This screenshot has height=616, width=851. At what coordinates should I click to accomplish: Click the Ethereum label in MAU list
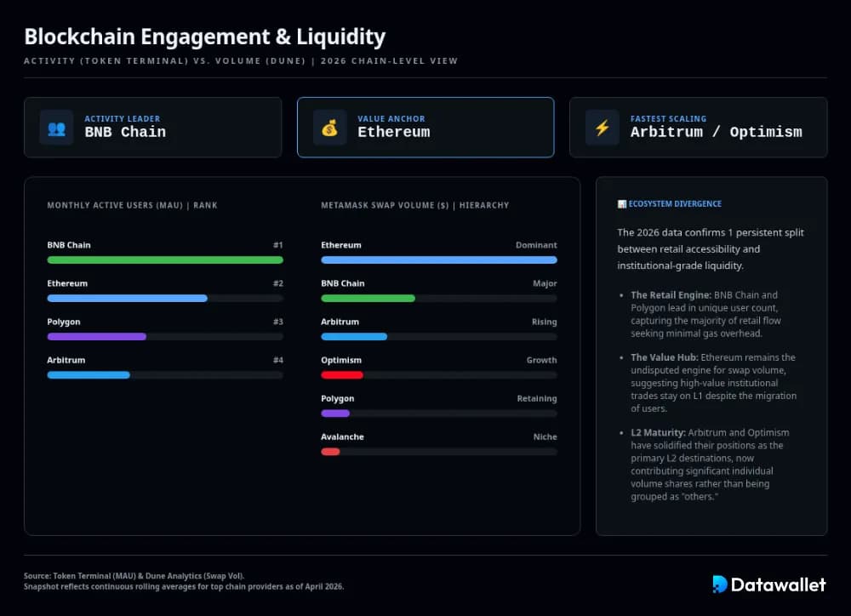click(x=67, y=283)
